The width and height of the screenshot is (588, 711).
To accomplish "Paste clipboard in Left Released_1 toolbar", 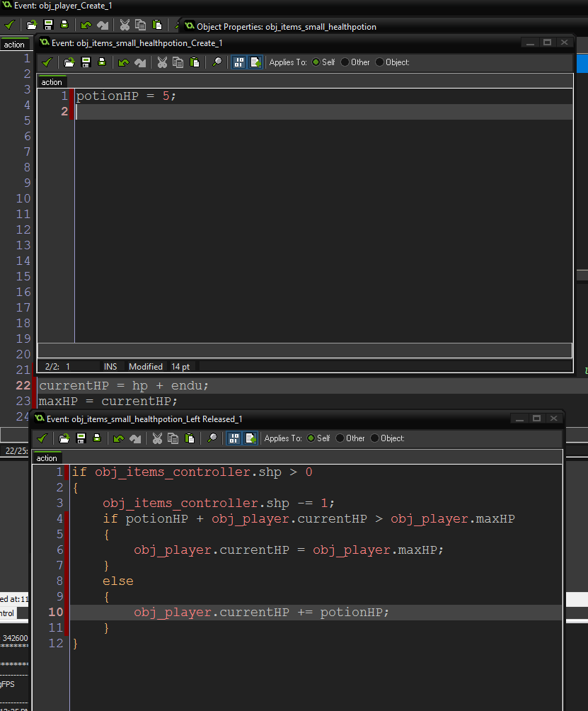I will coord(190,438).
